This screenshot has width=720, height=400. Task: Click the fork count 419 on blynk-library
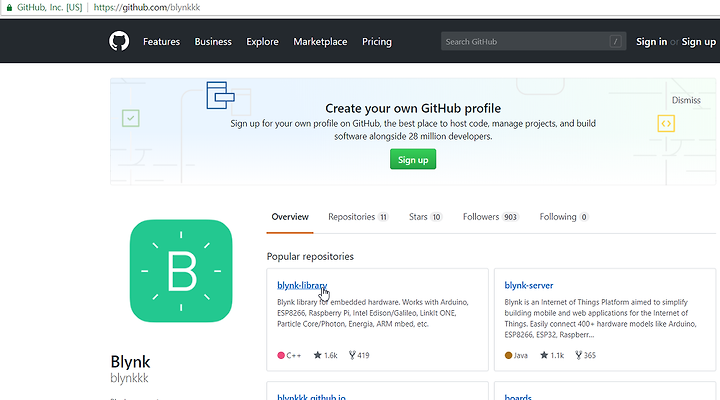(x=359, y=355)
